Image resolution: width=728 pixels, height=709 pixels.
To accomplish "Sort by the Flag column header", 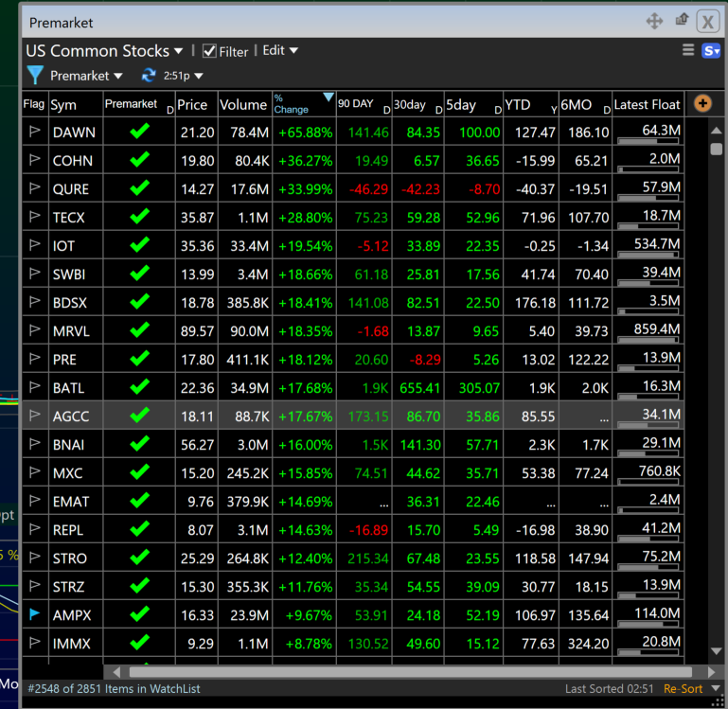I will 34,104.
